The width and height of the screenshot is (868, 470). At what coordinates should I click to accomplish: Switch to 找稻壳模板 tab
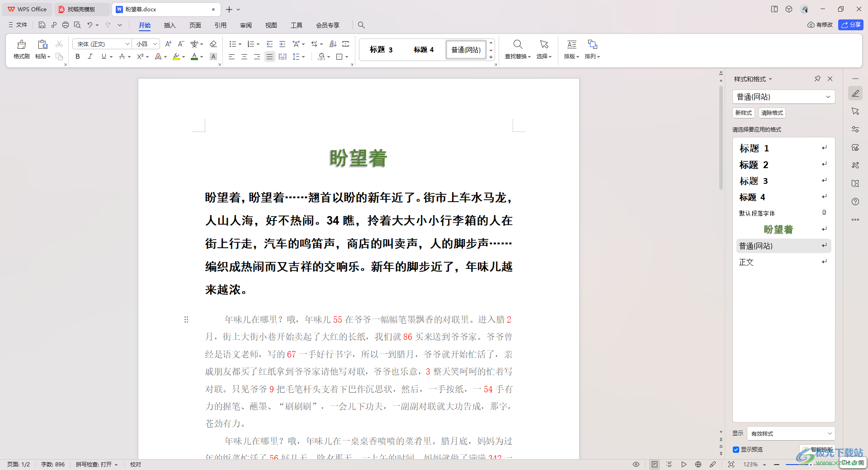(82, 9)
